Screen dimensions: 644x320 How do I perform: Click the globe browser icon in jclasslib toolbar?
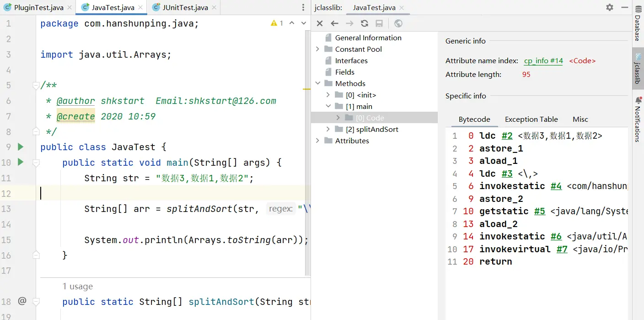pyautogui.click(x=398, y=23)
